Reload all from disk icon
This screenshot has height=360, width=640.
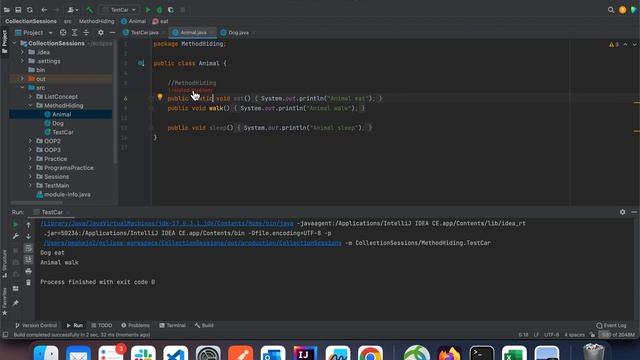[x=30, y=10]
